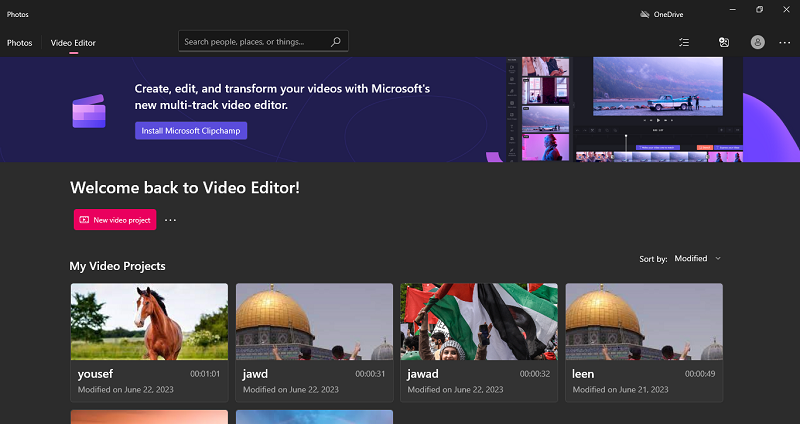Click the 'My Video Projects' heading
Screen dimensions: 800x424
pos(117,266)
